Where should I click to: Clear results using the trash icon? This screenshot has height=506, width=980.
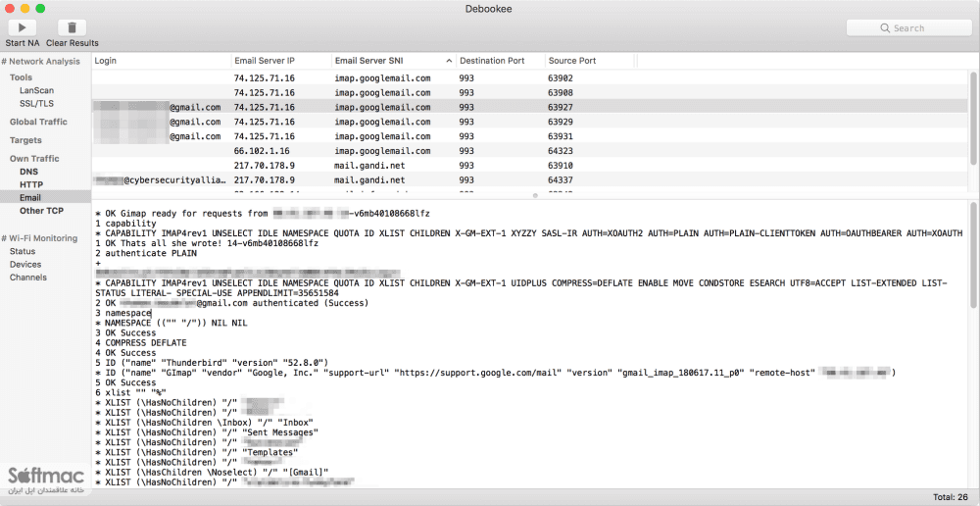pyautogui.click(x=72, y=27)
